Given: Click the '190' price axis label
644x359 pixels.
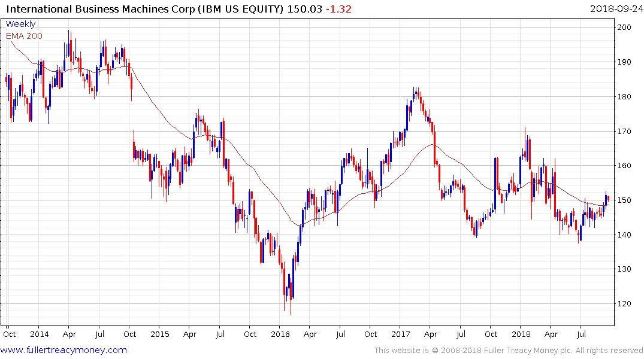Looking at the screenshot, I should [624, 62].
